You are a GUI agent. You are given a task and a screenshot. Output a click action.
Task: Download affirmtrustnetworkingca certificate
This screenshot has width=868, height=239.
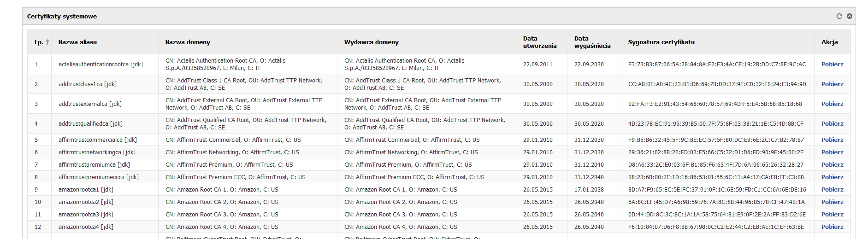click(832, 152)
